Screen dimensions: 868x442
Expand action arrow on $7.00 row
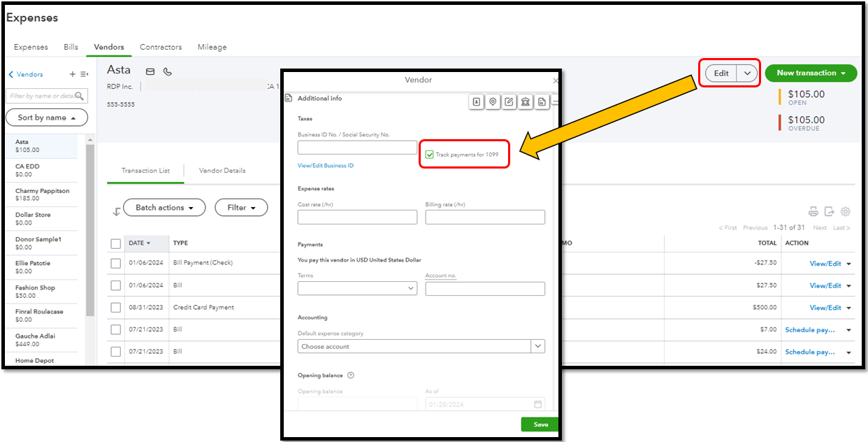[x=849, y=330]
